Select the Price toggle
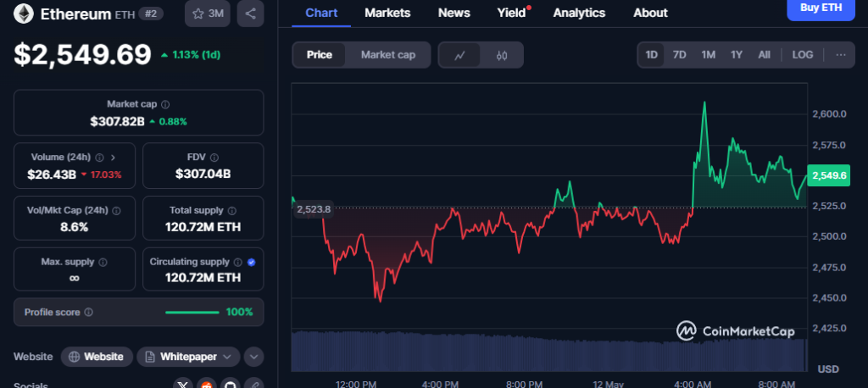The height and width of the screenshot is (388, 868). 320,55
